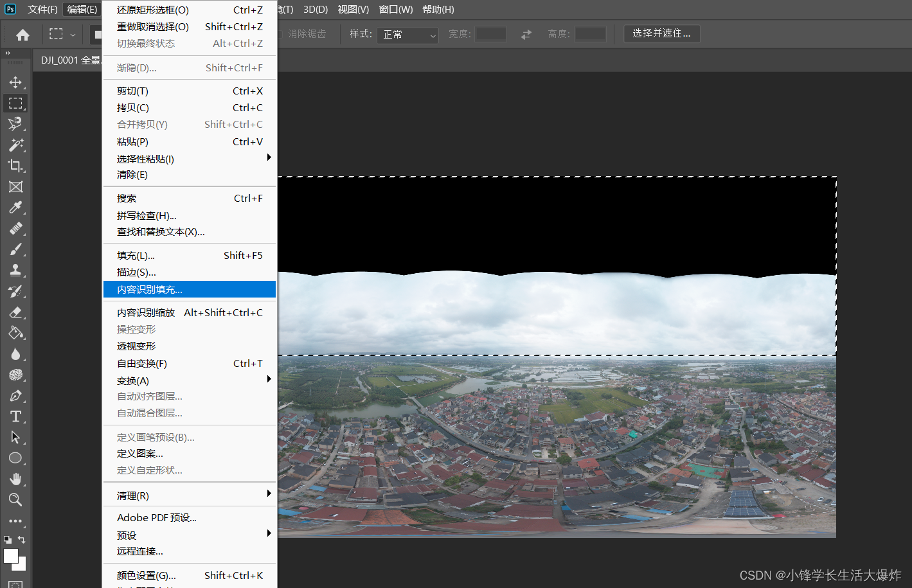Select the Rectangular Marquee tool in toolbox
This screenshot has height=588, width=912.
pos(15,103)
